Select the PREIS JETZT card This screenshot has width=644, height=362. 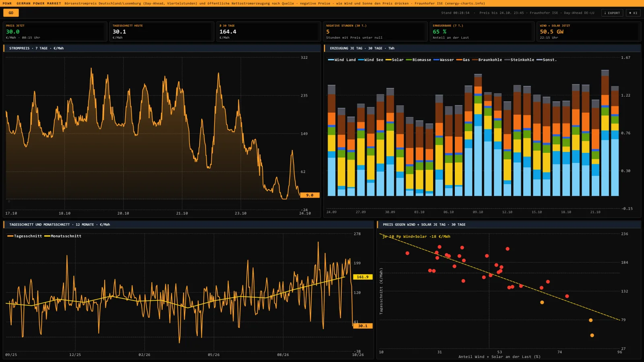55,31
